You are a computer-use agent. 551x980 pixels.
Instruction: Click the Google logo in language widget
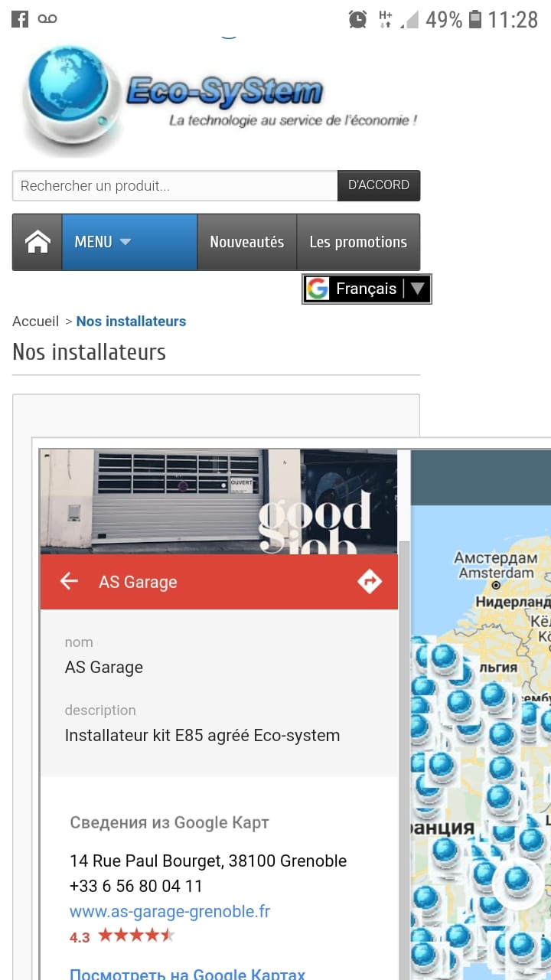[318, 289]
